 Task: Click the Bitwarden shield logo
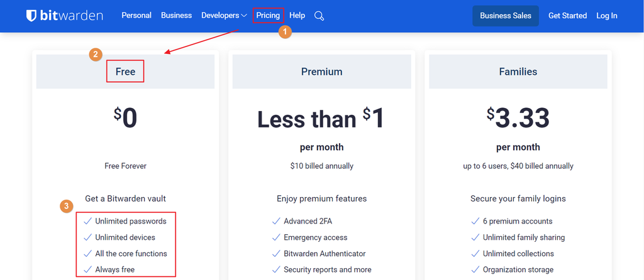point(31,16)
